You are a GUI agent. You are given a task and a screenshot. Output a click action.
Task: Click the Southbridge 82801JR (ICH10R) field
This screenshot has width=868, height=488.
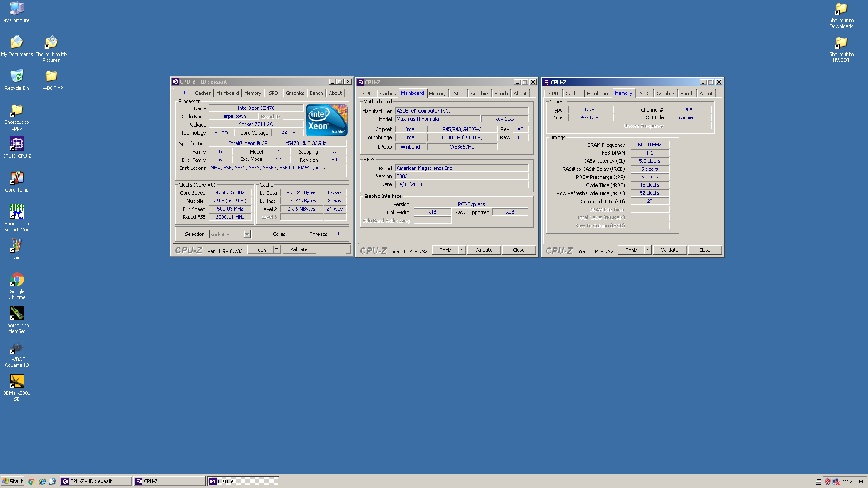click(x=462, y=137)
